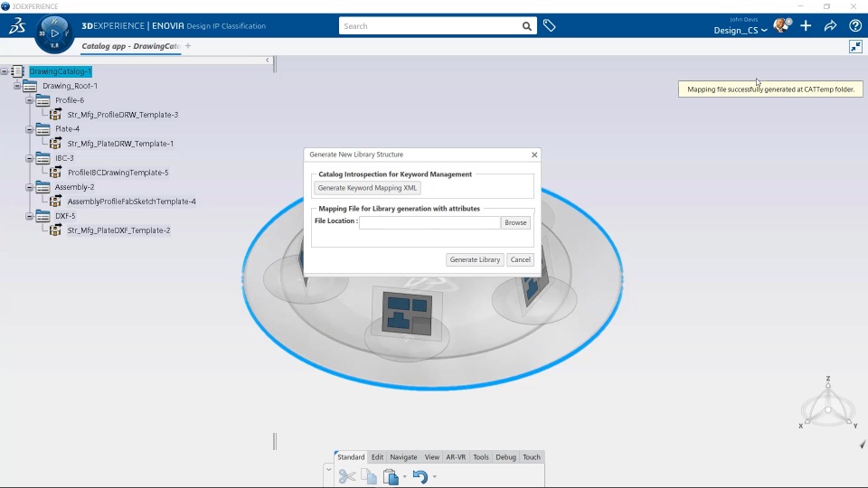This screenshot has height=488, width=868.
Task: Select DrawingCatalog-1 in tree
Action: [x=61, y=71]
